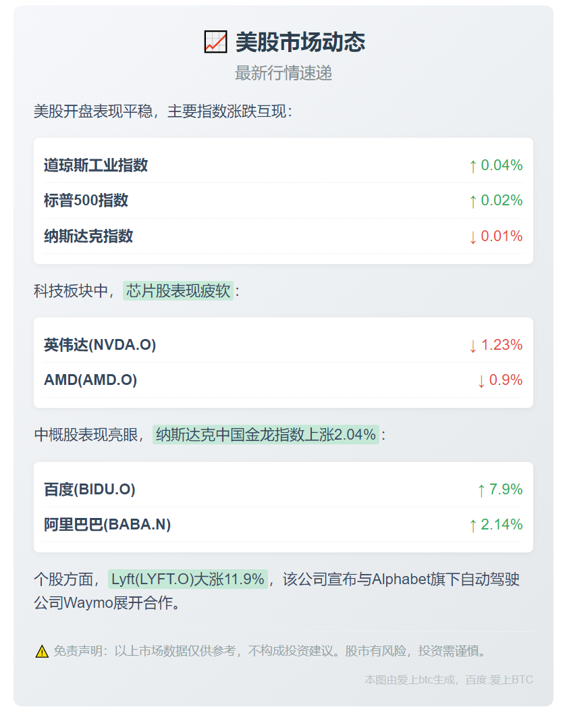Click the green up arrow for 百度
This screenshot has width=567, height=728.
point(481,490)
